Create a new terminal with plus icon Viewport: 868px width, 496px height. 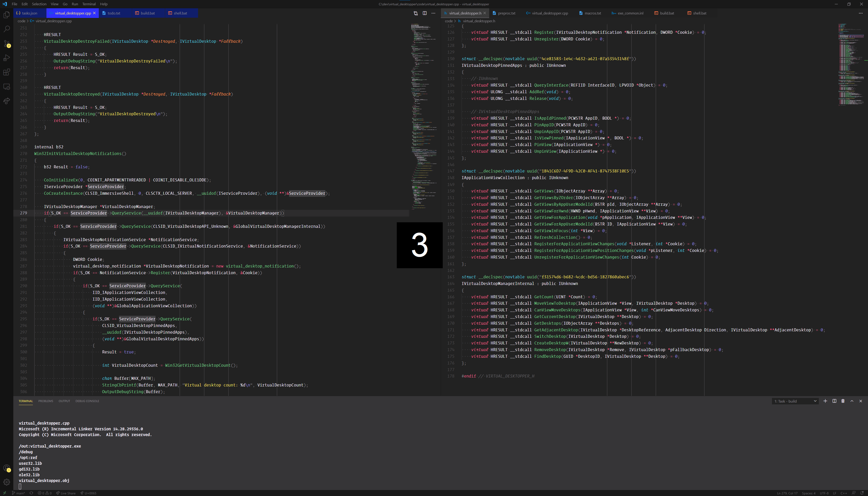825,401
